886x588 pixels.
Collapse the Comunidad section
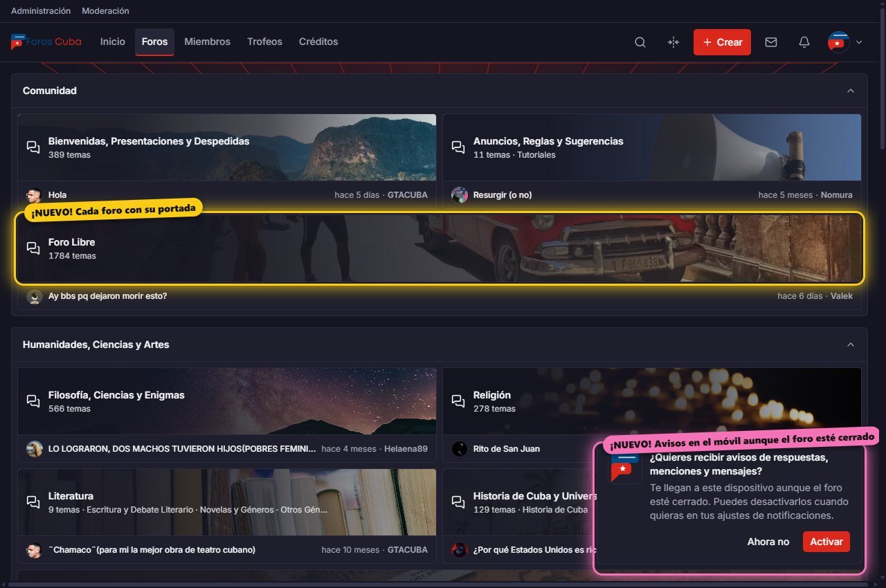[851, 91]
